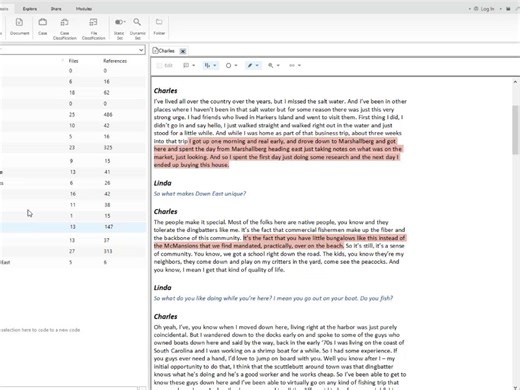The height and width of the screenshot is (390, 520).
Task: Select the row with 26 references
Action: pos(73,183)
